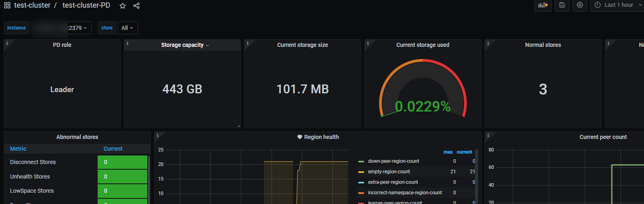Image resolution: width=644 pixels, height=204 pixels.
Task: Click the Normal stores value 3
Action: pos(543,89)
